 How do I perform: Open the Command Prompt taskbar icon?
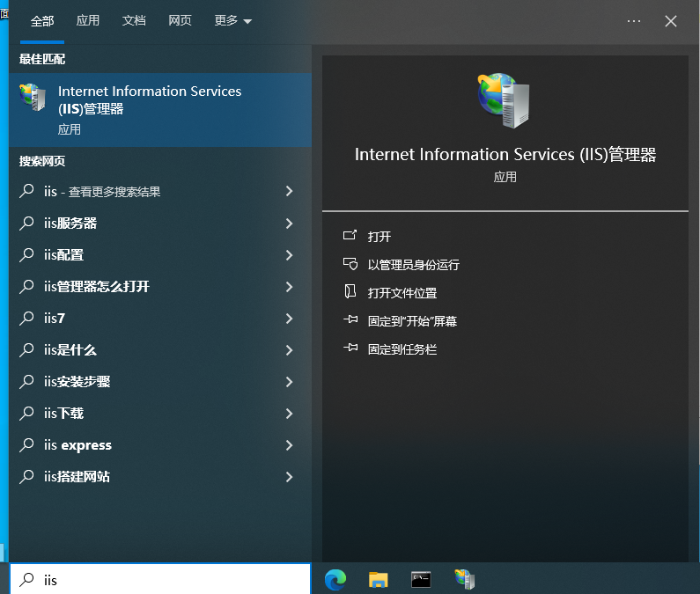tap(421, 579)
